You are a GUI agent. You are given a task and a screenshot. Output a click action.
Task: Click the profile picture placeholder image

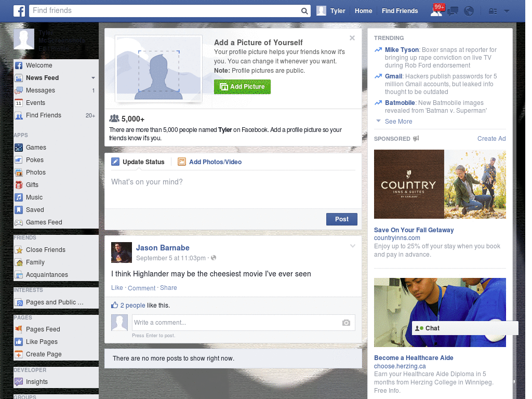159,69
